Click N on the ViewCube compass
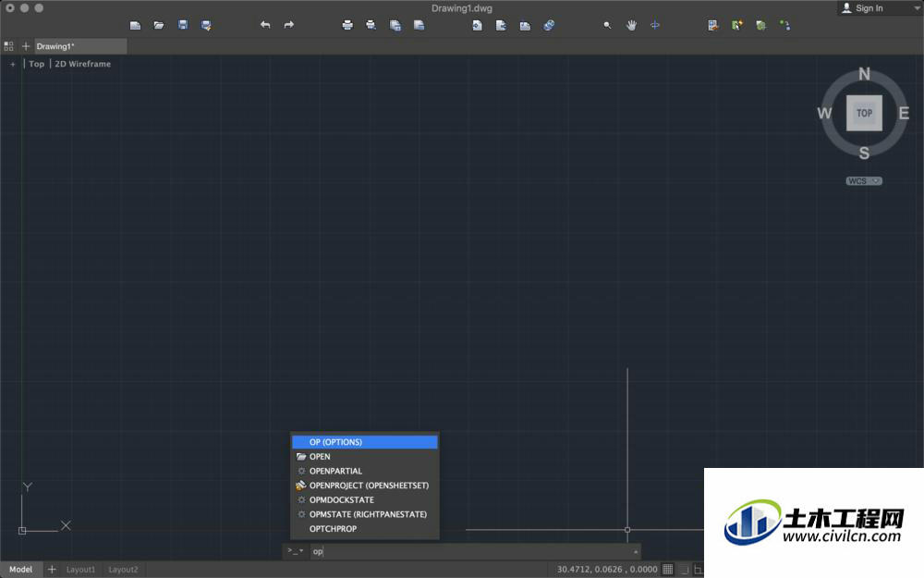The image size is (924, 578). click(x=865, y=74)
